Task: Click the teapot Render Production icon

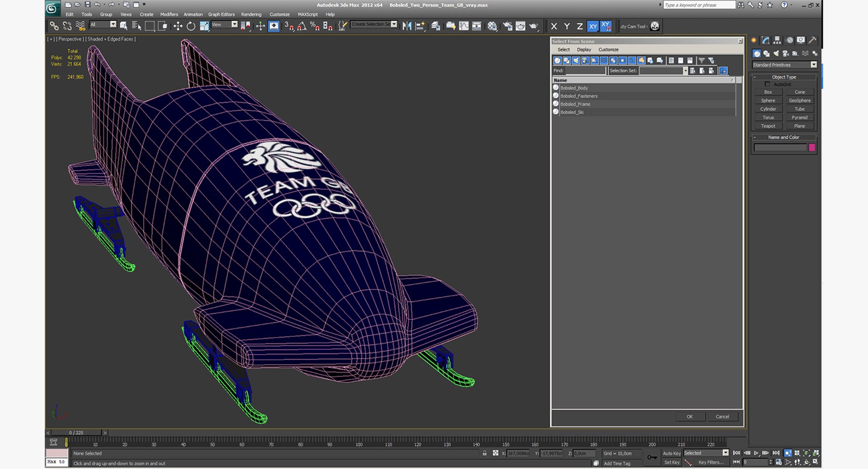Action: [x=534, y=26]
